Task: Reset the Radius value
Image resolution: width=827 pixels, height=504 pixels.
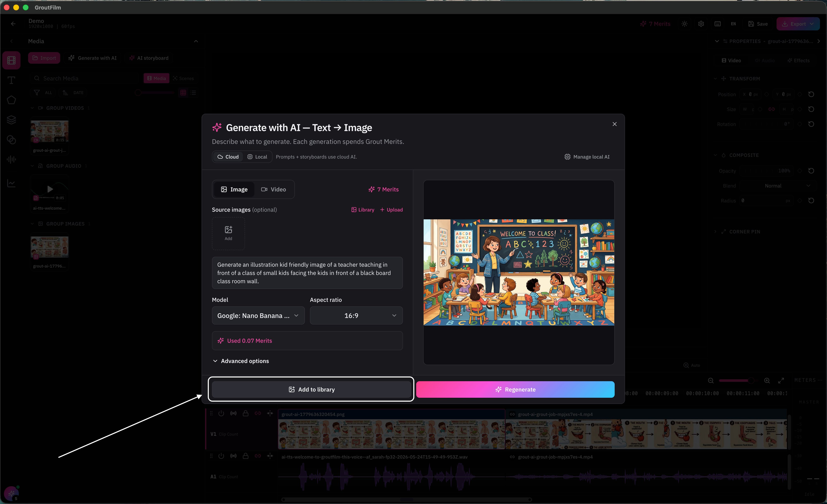Action: coord(811,201)
